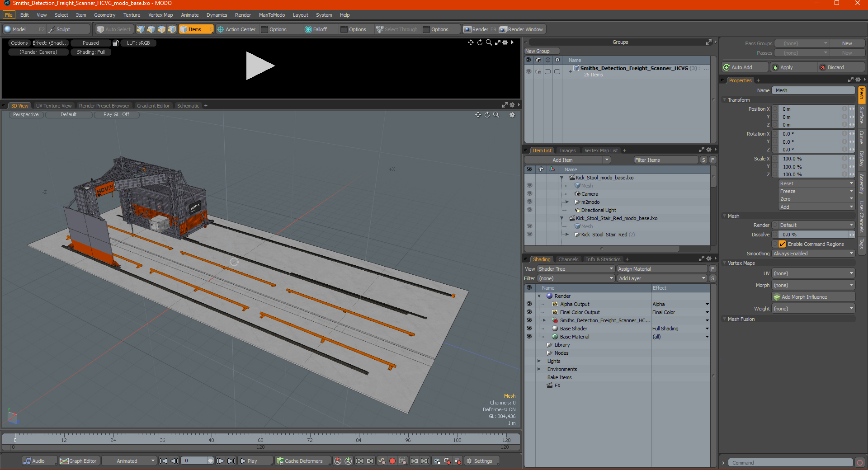Step to previous frame
The width and height of the screenshot is (868, 470).
(x=175, y=461)
